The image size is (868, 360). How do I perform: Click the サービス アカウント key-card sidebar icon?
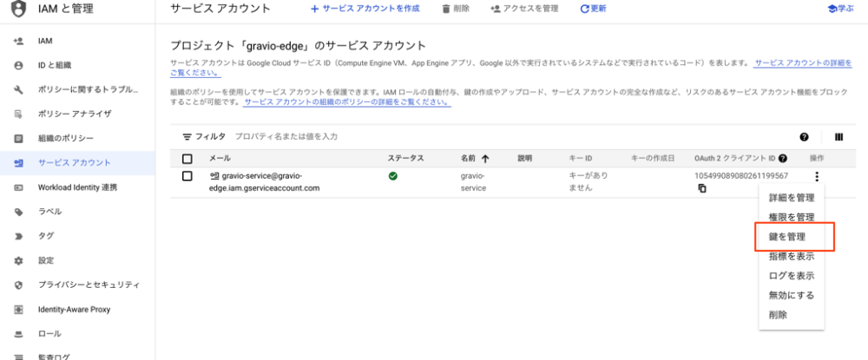18,163
